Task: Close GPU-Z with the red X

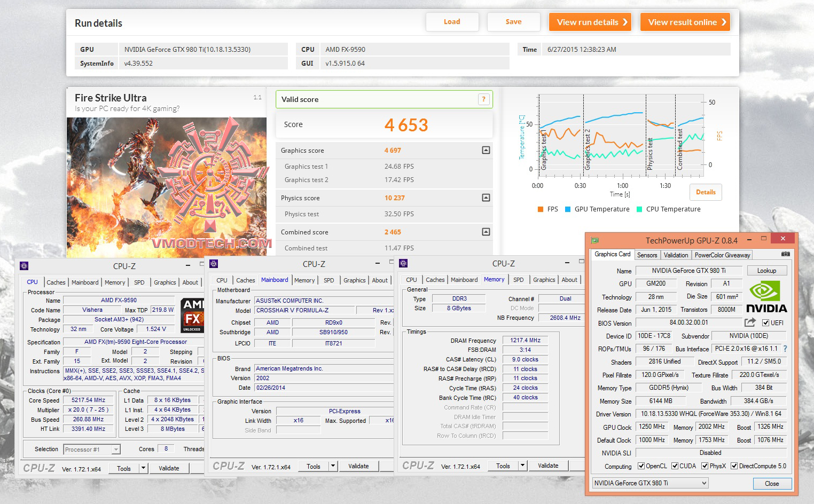Action: click(783, 239)
